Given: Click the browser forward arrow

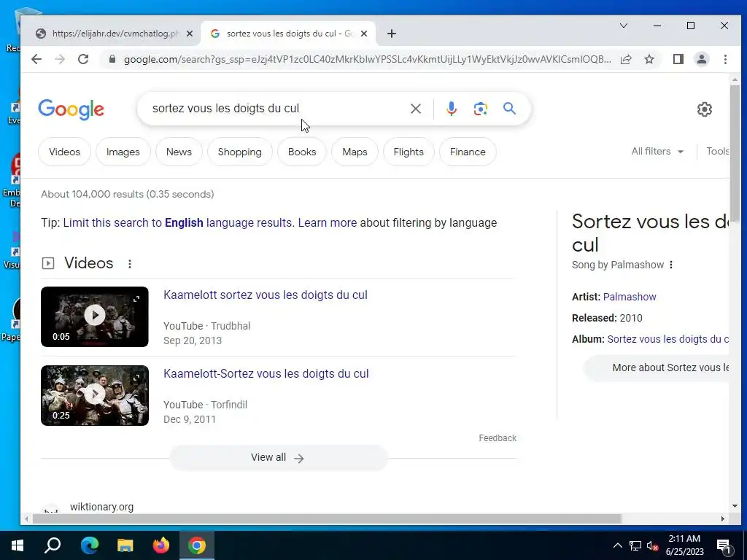Looking at the screenshot, I should click(60, 59).
